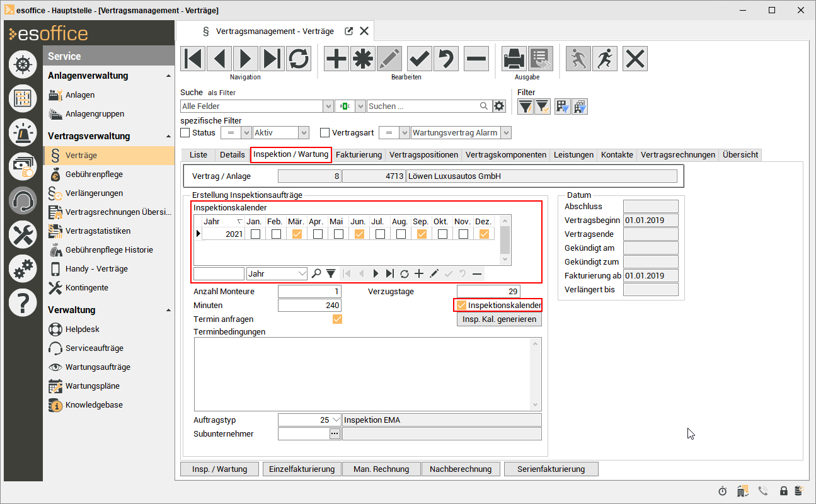Switch to the Übersicht tab
The image size is (816, 504).
(740, 154)
